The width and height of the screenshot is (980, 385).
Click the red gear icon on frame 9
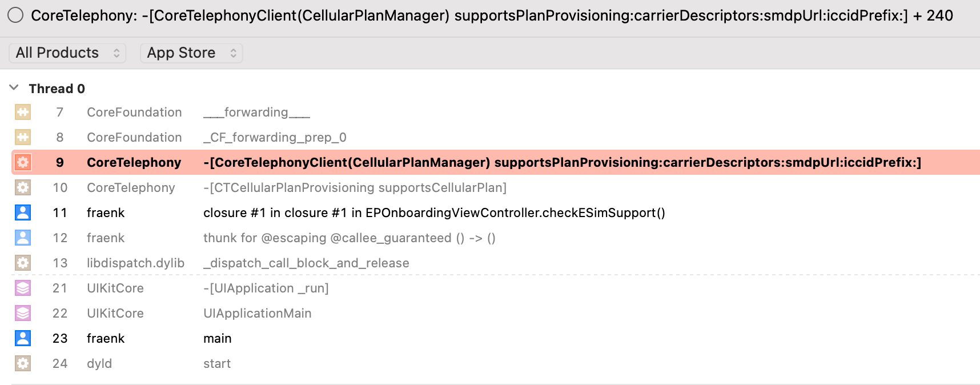[x=23, y=162]
